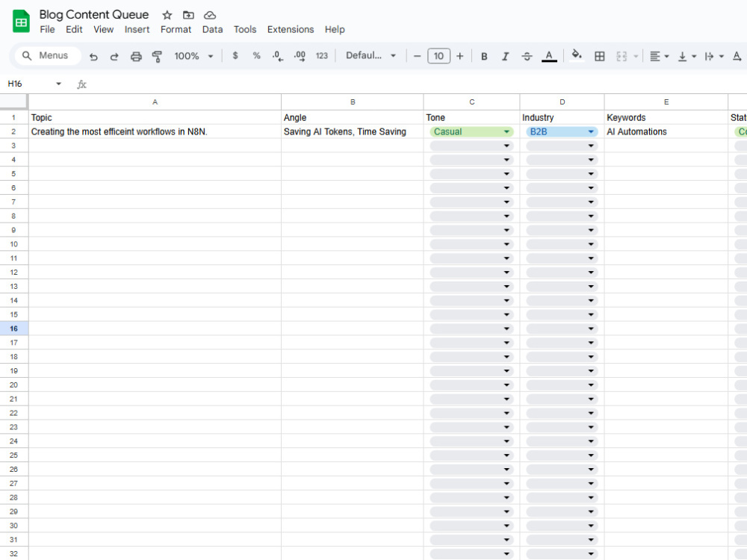Screen dimensions: 747x560
Task: Format as percent
Action: (x=256, y=56)
